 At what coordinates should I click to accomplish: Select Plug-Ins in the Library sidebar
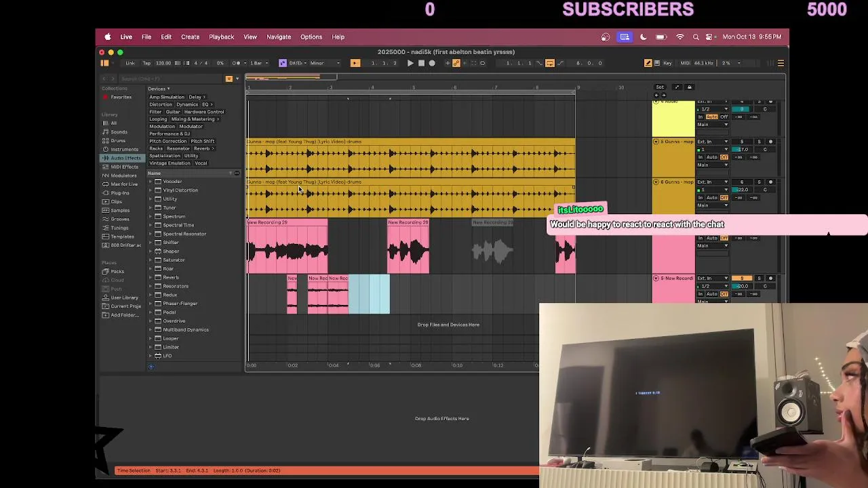click(x=120, y=192)
